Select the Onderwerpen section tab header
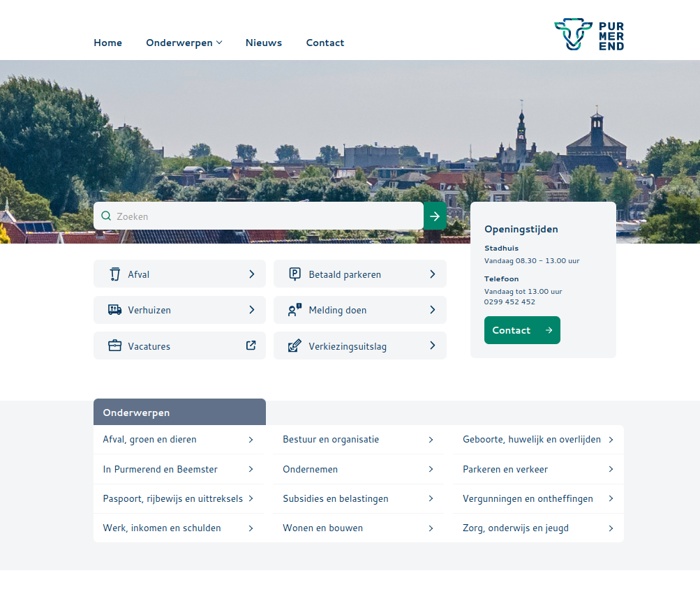Image resolution: width=700 pixels, height=594 pixels. point(179,413)
